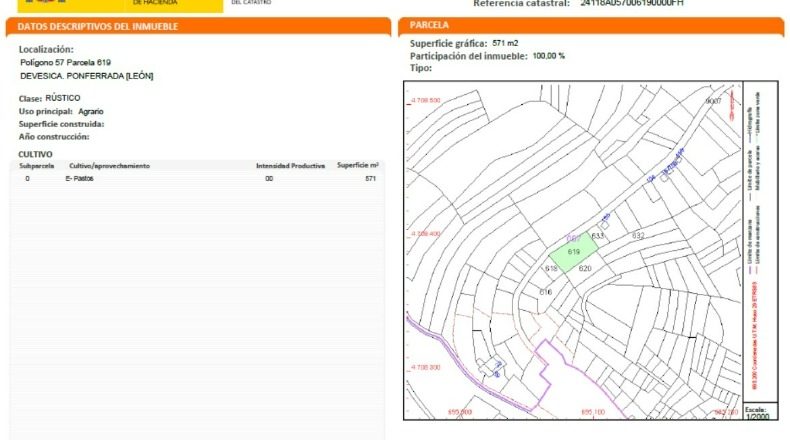790x440 pixels.
Task: Click parcel 633 on the map
Action: (598, 236)
